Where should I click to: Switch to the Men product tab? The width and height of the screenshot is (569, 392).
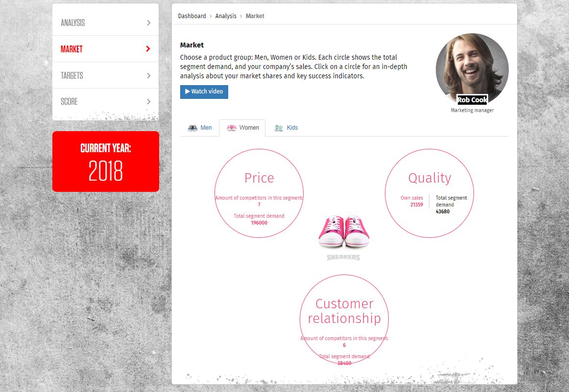tap(206, 128)
